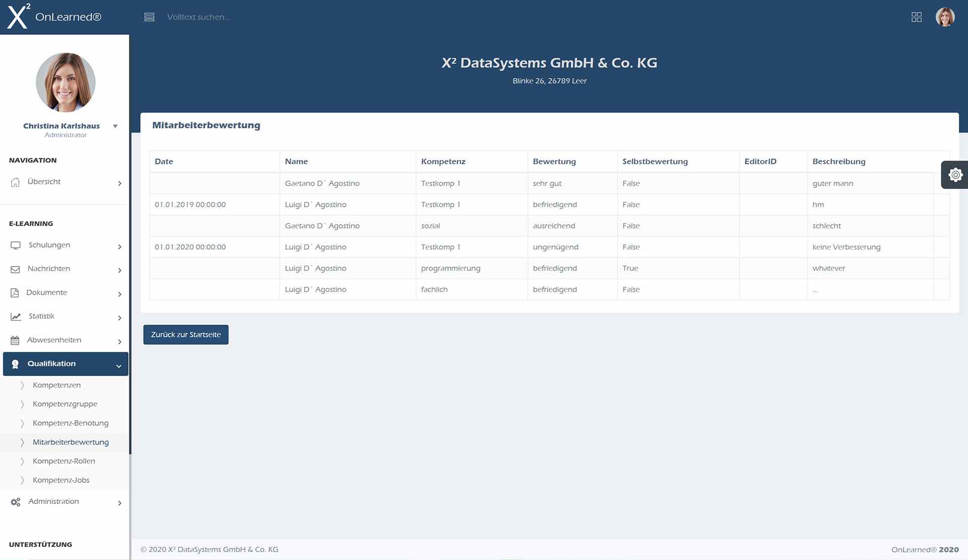Open the Übersicht menu item
This screenshot has height=560, width=968.
pyautogui.click(x=66, y=182)
